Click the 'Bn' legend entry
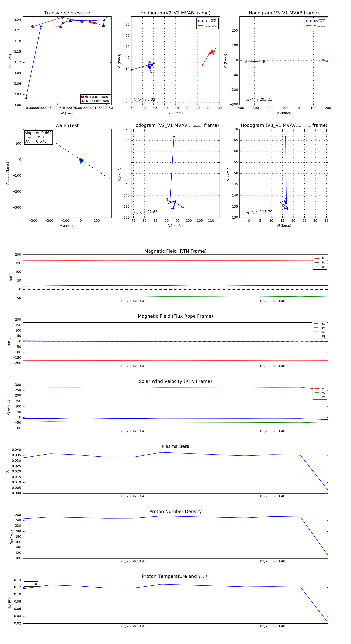Viewport: 351px width, 644px height. click(x=320, y=267)
